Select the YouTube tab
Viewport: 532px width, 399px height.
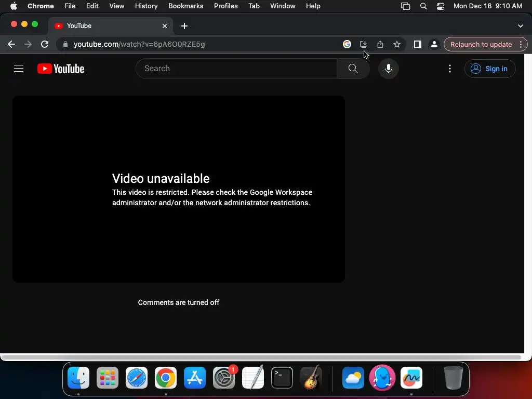[x=111, y=26]
